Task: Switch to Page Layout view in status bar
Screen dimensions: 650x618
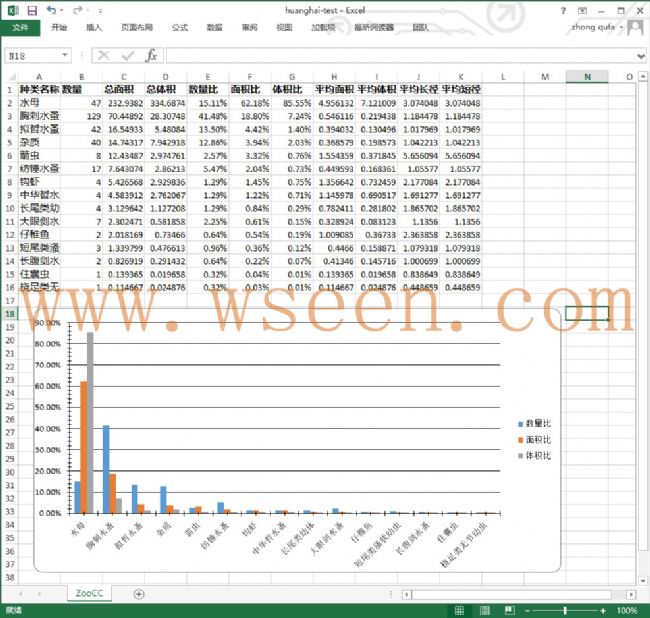Action: click(x=483, y=610)
